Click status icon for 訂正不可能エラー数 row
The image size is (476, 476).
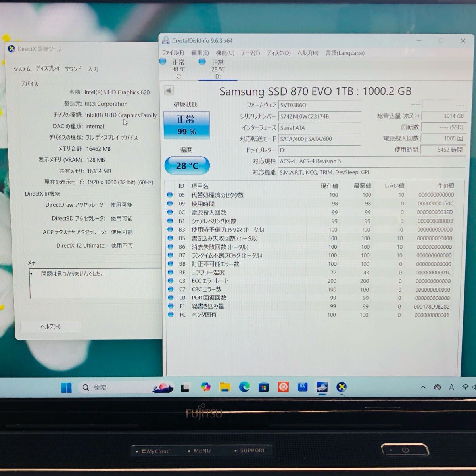(171, 264)
